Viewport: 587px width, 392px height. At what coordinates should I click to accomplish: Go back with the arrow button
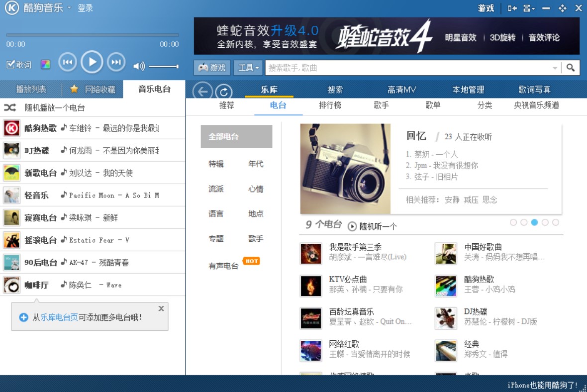[202, 91]
